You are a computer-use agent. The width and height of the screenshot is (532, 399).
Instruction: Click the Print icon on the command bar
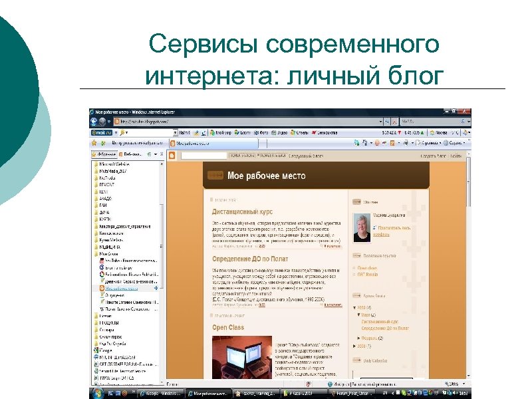406,143
